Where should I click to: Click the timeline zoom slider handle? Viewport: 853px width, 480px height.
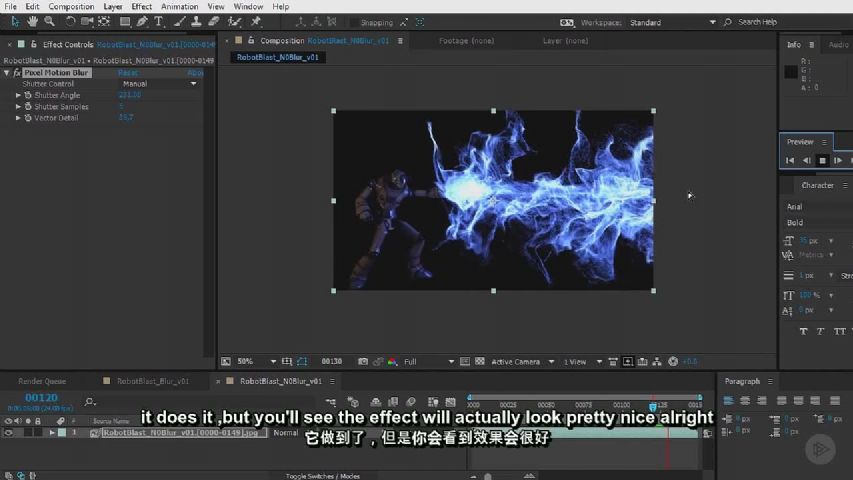[x=488, y=477]
